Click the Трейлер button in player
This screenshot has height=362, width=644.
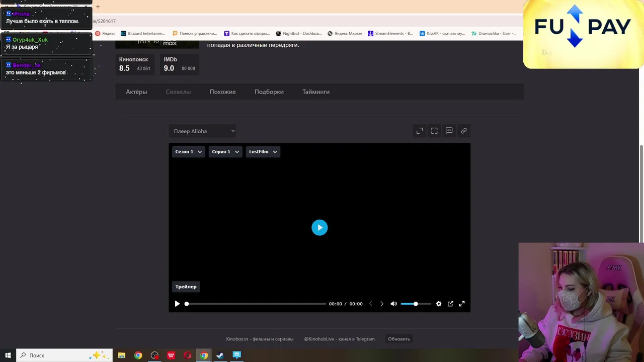click(x=186, y=287)
